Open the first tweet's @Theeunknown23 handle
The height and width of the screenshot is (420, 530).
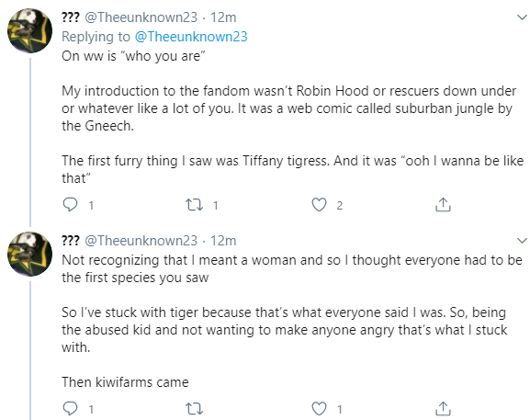coord(141,17)
